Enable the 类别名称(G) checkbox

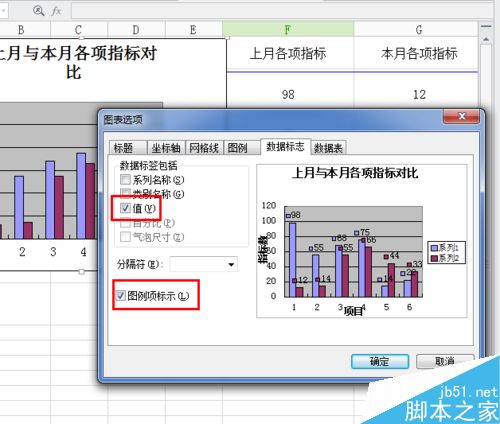(125, 194)
